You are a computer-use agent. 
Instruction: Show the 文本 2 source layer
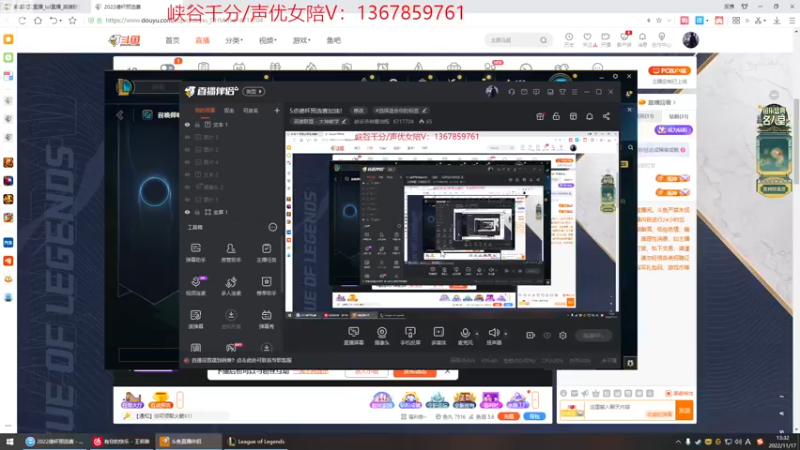pyautogui.click(x=187, y=174)
